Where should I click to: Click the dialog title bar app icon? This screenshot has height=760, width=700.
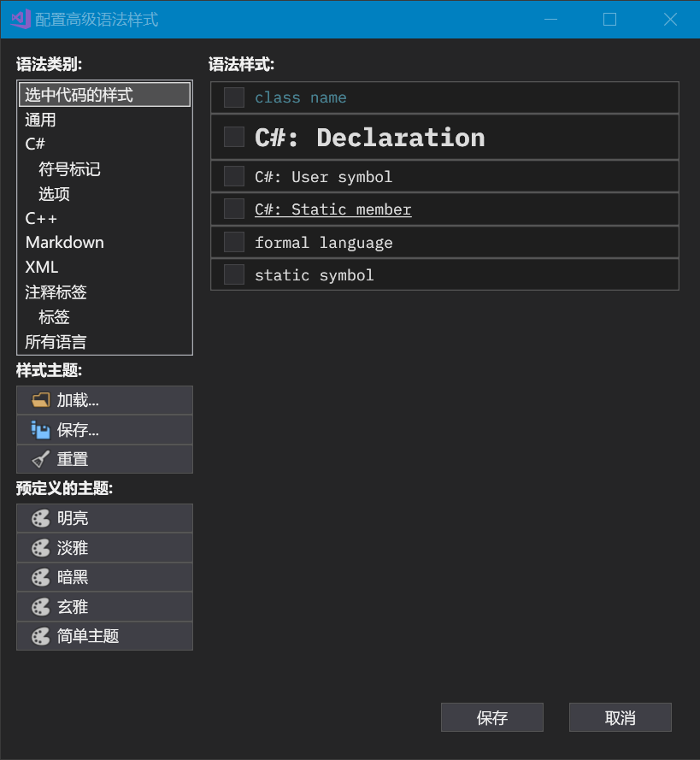[x=20, y=19]
